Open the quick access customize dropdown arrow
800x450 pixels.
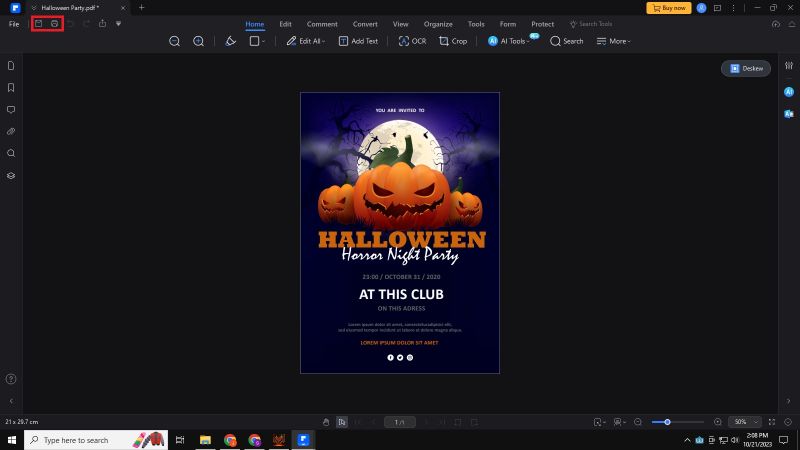118,23
